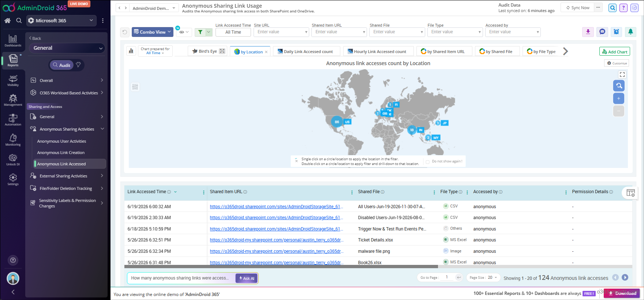This screenshot has width=644, height=300.
Task: Open the AdminDroid Demo tenant dropdown
Action: tap(154, 8)
